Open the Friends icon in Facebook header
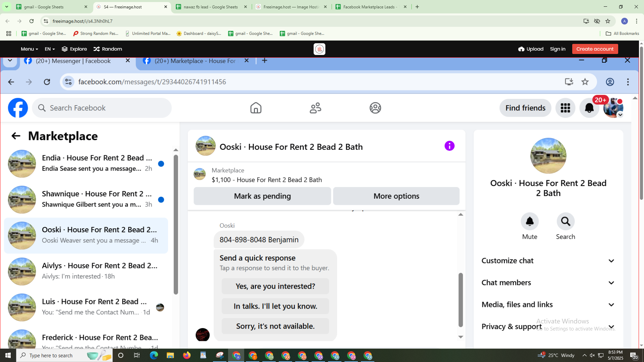 [x=315, y=108]
